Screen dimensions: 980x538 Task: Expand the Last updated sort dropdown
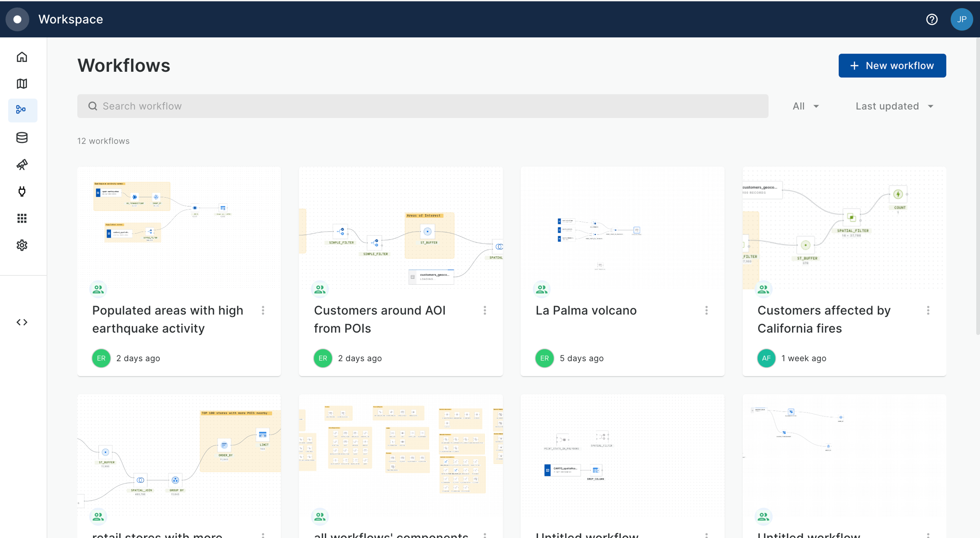pyautogui.click(x=894, y=106)
